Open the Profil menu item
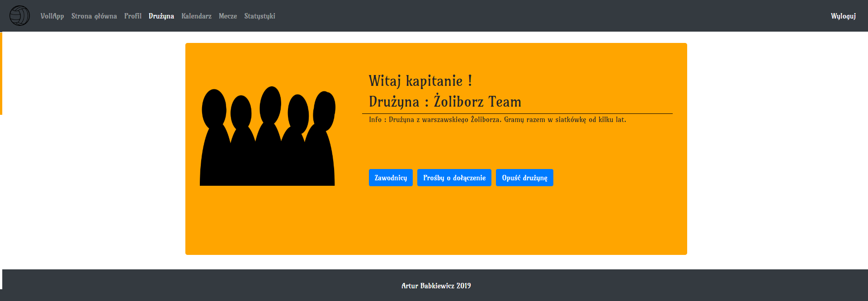 coord(133,16)
